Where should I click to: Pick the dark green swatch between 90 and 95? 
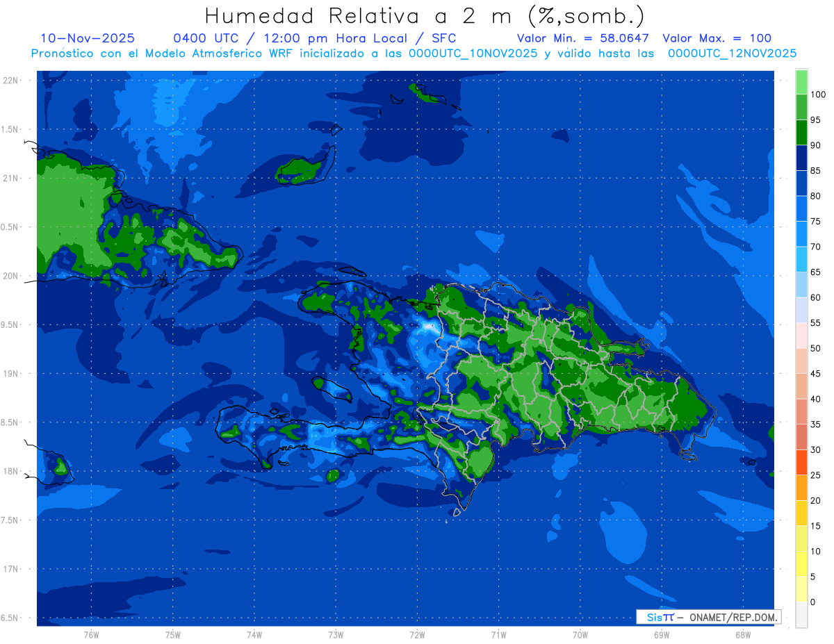pyautogui.click(x=801, y=132)
